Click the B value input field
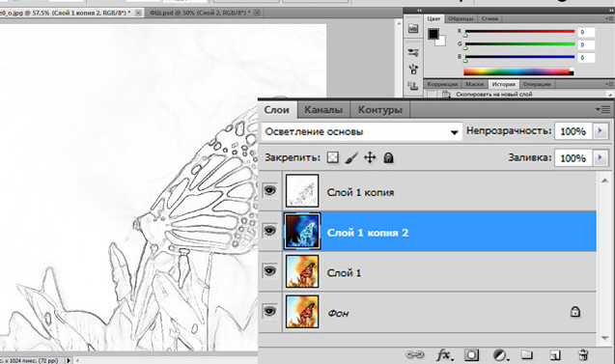This screenshot has width=615, height=364. tap(586, 58)
